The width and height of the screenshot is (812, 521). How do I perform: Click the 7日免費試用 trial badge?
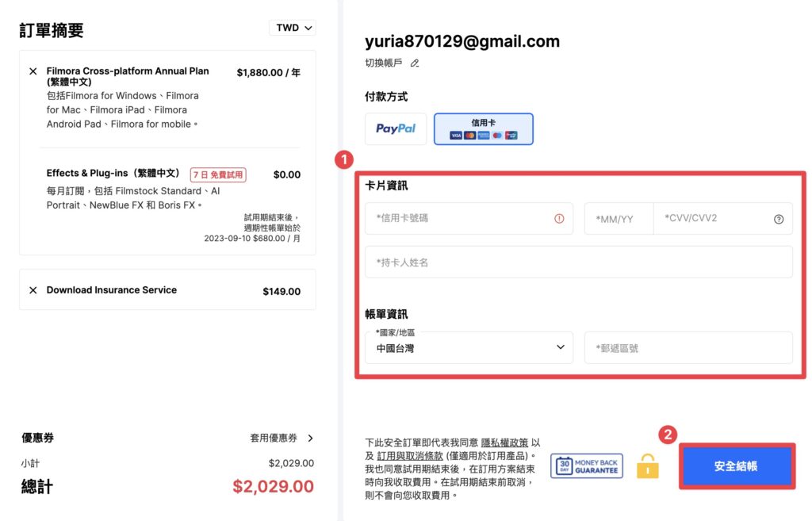click(218, 175)
